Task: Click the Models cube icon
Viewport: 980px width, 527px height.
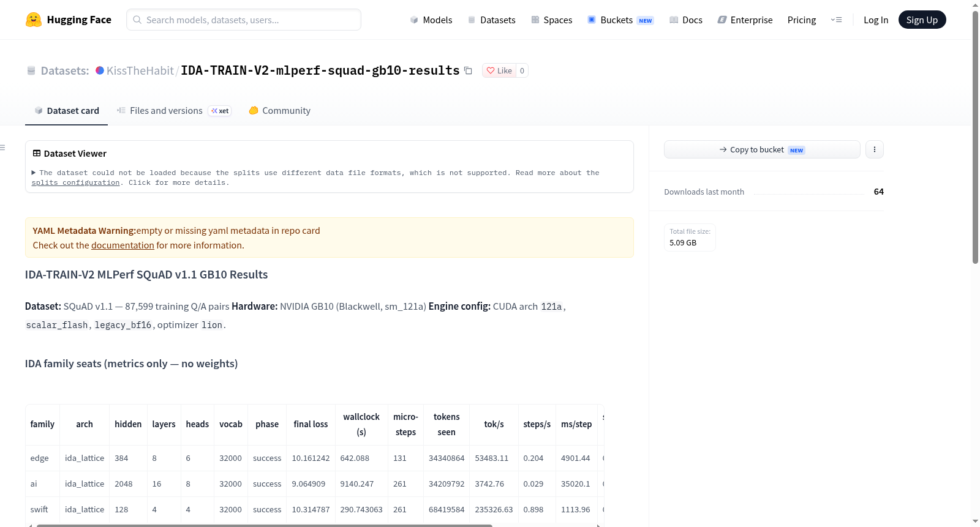Action: pos(414,20)
